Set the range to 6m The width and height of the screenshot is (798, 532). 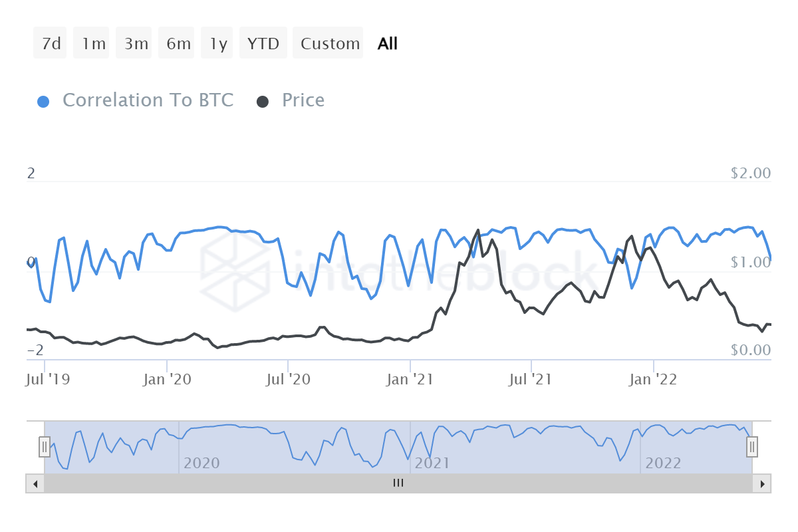178,44
